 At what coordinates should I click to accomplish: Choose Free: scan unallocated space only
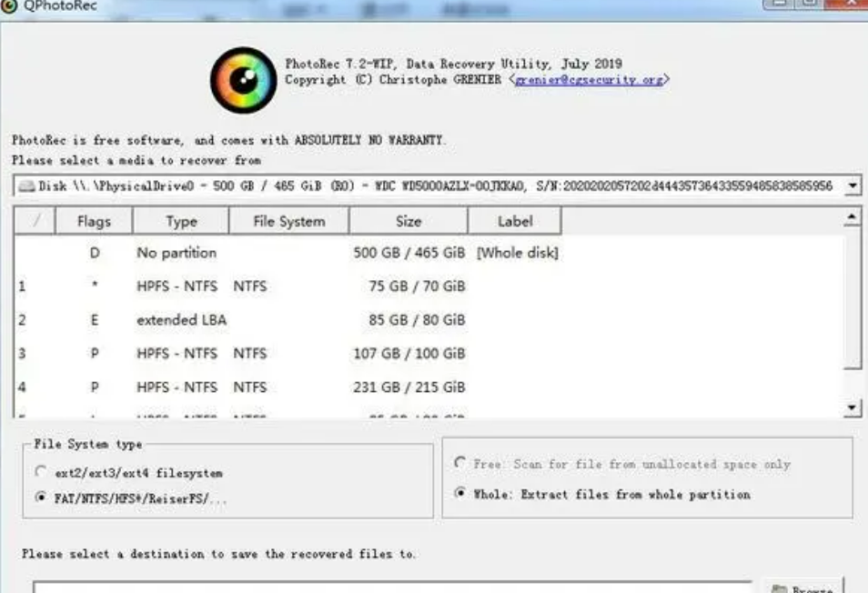pos(459,462)
